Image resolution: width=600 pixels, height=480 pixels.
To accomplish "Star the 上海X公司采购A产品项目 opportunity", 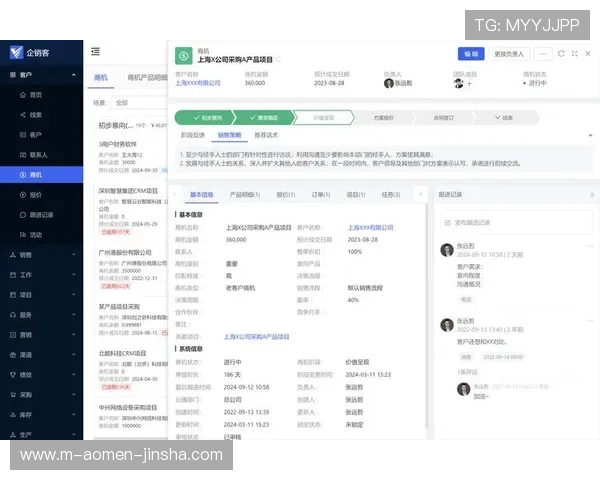I will (x=278, y=59).
